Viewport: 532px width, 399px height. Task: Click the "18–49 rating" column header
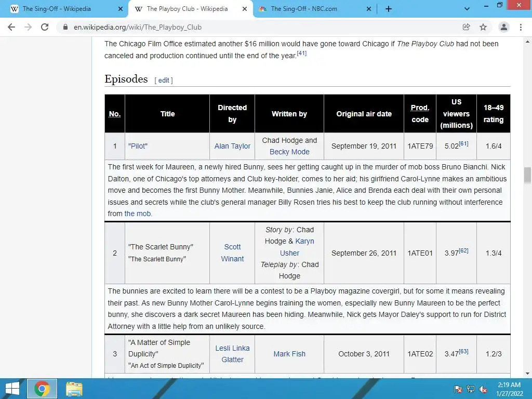(494, 114)
